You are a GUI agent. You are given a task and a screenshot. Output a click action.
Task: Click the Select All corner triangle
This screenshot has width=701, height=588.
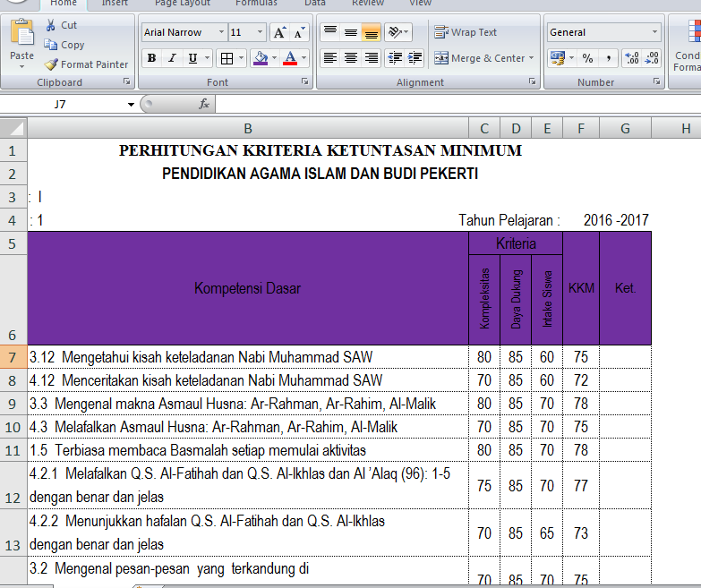coord(13,128)
